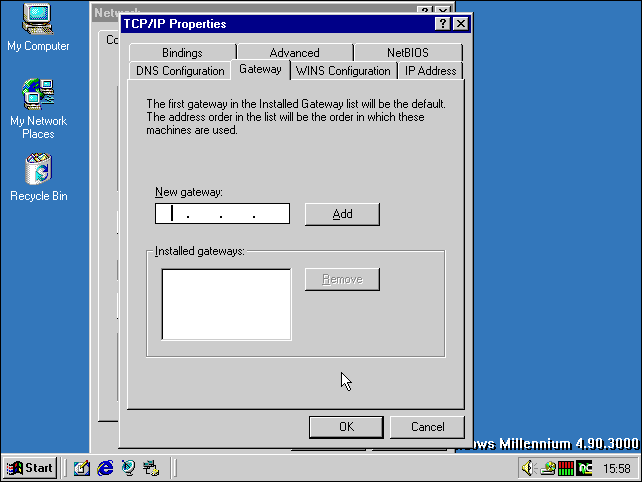Click the red-green meter tray icon

coord(566,468)
